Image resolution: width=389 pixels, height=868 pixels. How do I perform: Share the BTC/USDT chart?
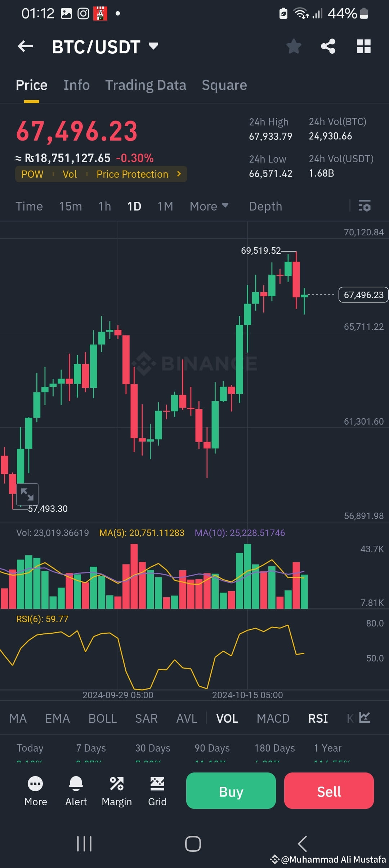[327, 46]
